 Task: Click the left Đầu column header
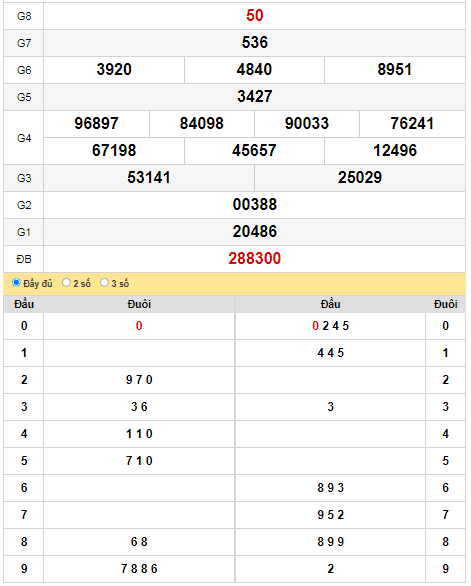[24, 304]
